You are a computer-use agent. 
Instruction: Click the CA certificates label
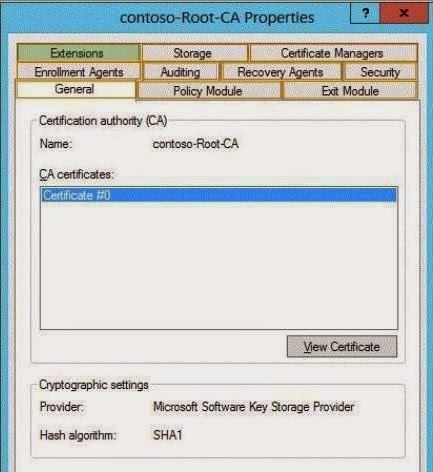tap(77, 174)
